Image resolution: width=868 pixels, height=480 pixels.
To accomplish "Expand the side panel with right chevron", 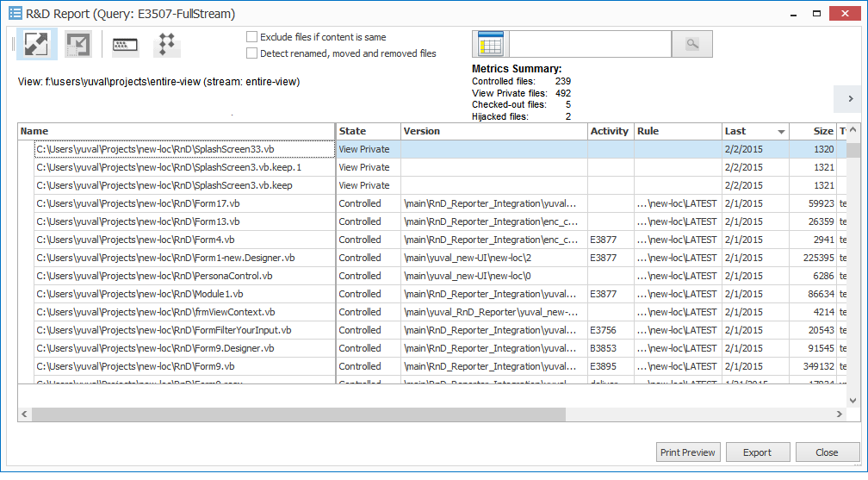I will point(850,99).
